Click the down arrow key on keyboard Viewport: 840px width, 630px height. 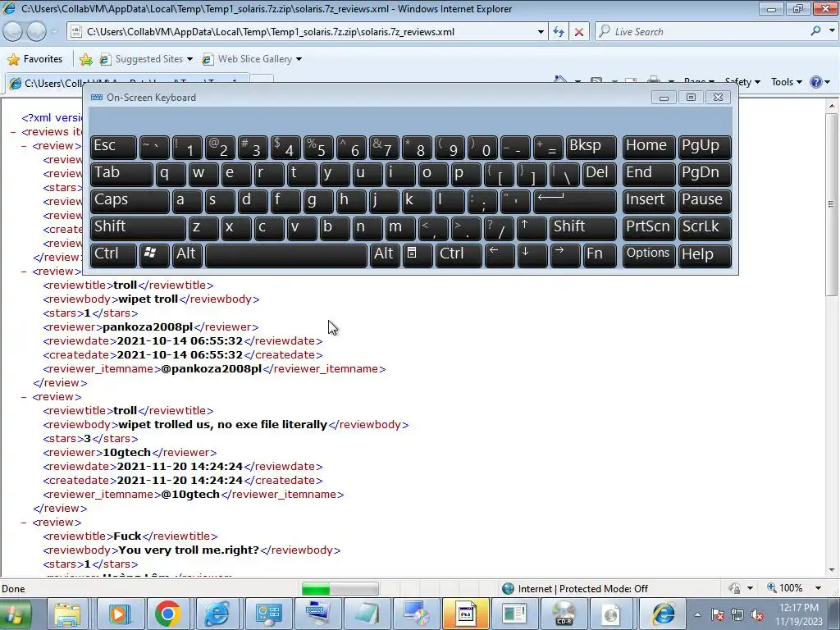pyautogui.click(x=532, y=254)
